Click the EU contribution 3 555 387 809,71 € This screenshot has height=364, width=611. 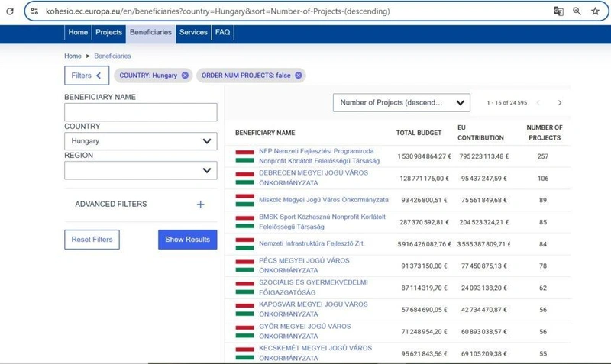pos(483,244)
